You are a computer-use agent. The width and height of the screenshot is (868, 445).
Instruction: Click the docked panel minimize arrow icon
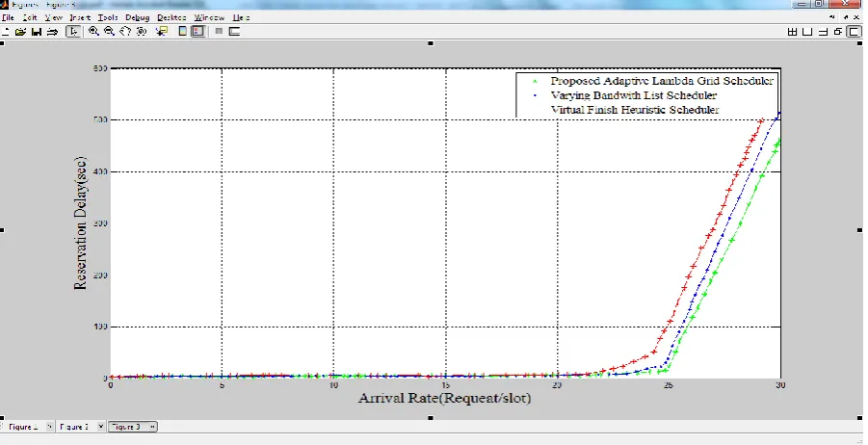[831, 17]
